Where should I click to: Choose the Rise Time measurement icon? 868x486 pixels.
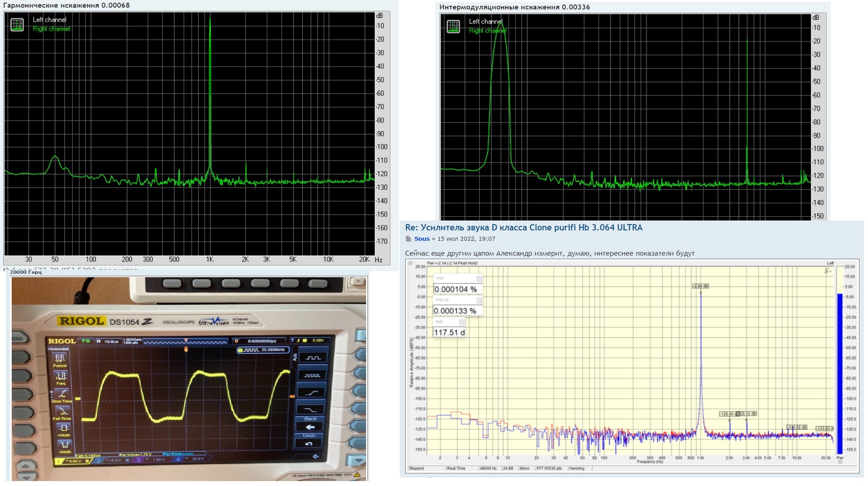coord(62,393)
